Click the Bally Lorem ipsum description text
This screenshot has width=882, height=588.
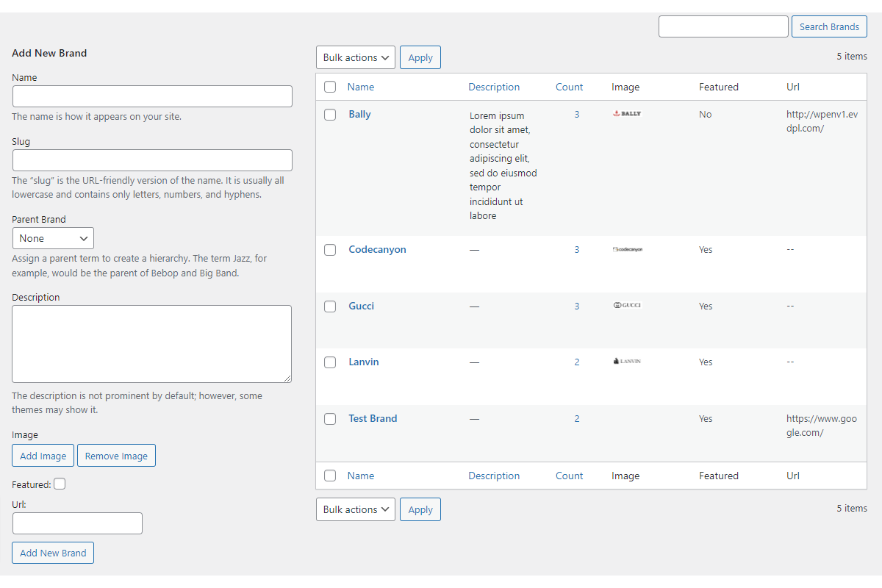click(x=503, y=165)
